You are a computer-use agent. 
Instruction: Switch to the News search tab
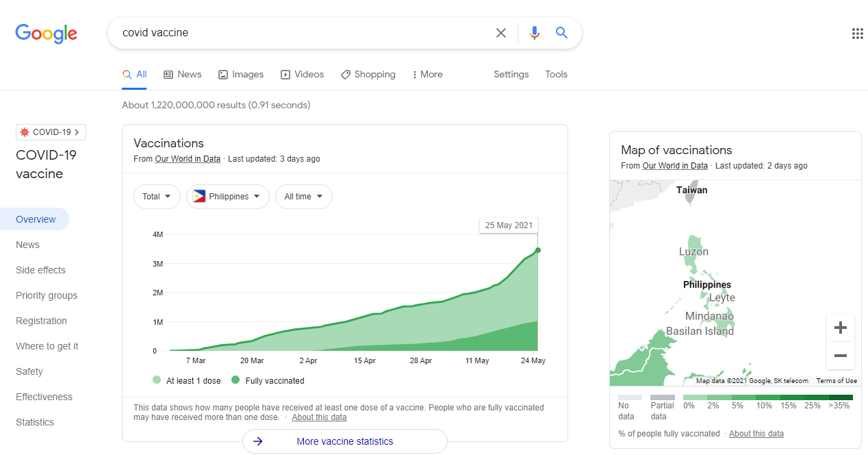[x=183, y=75]
